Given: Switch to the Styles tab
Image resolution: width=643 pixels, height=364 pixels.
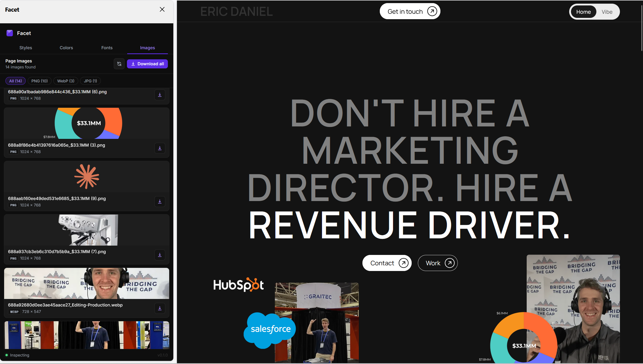Looking at the screenshot, I should (26, 48).
